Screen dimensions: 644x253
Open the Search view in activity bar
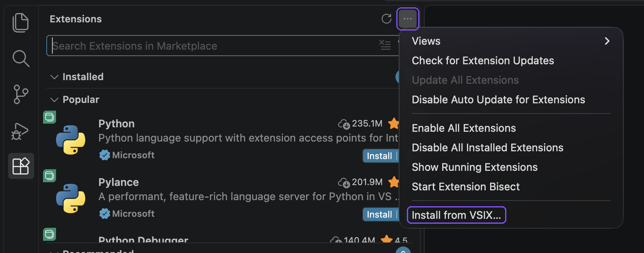21,59
